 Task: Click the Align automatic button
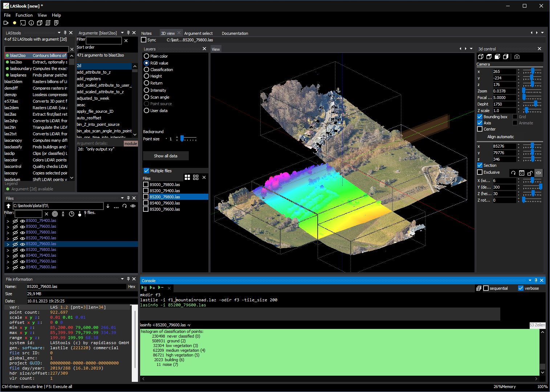tap(501, 137)
